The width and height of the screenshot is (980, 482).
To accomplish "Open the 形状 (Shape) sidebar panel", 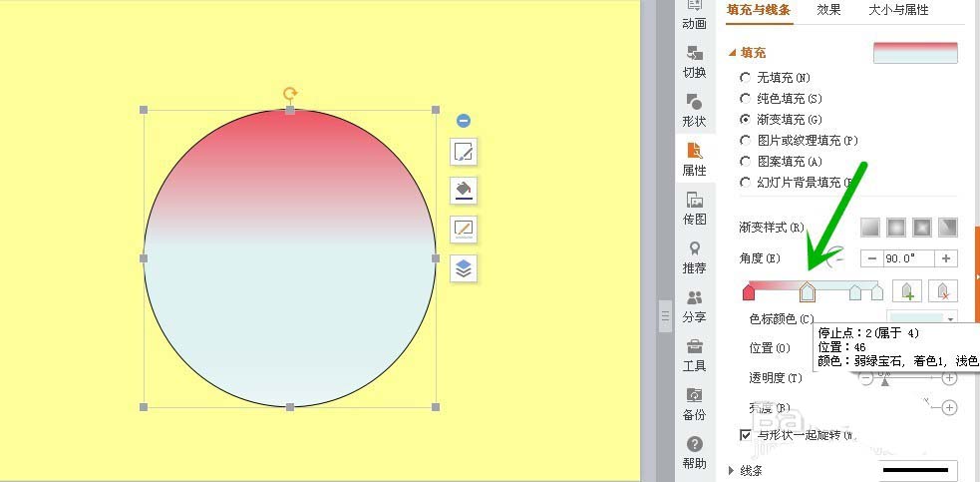I will click(694, 111).
